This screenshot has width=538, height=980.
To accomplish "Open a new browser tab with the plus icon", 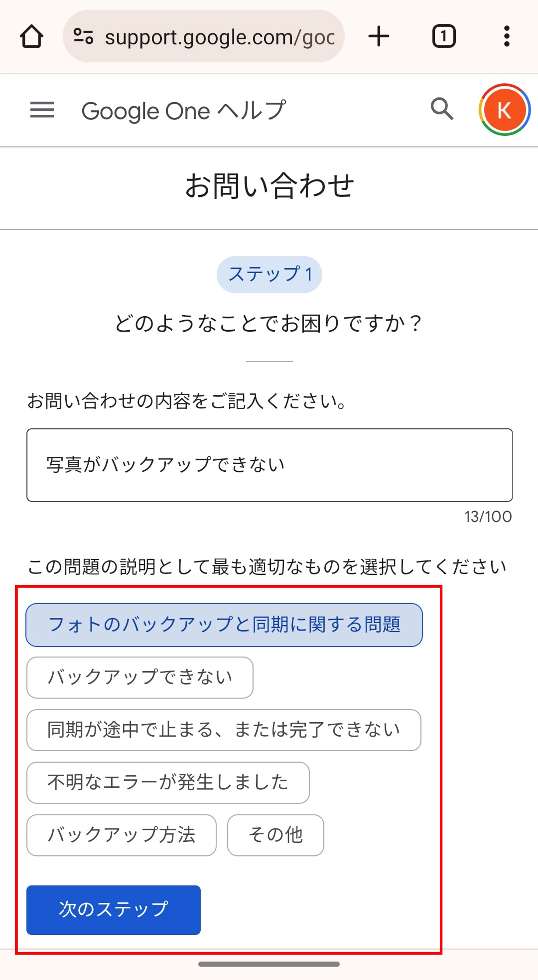I will point(379,36).
